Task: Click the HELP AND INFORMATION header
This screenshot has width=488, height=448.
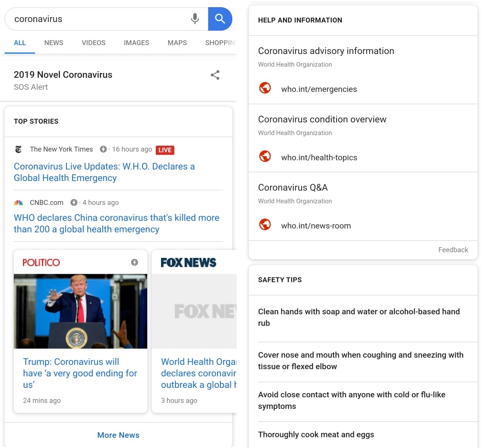Action: 300,20
